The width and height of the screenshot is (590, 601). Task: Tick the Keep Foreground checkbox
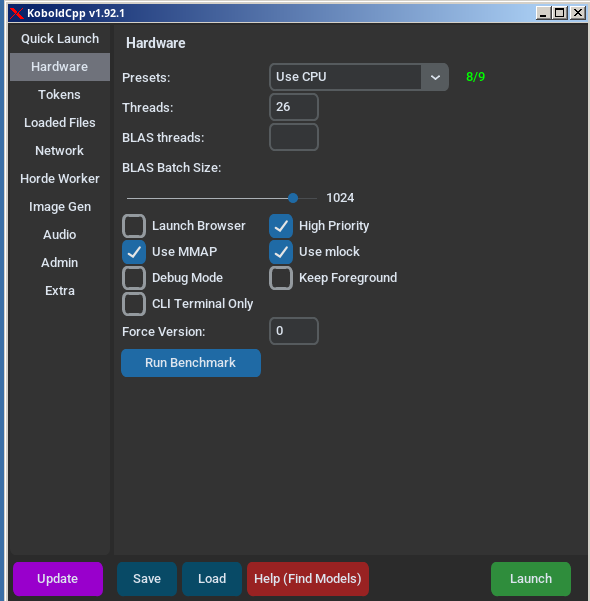tap(281, 278)
